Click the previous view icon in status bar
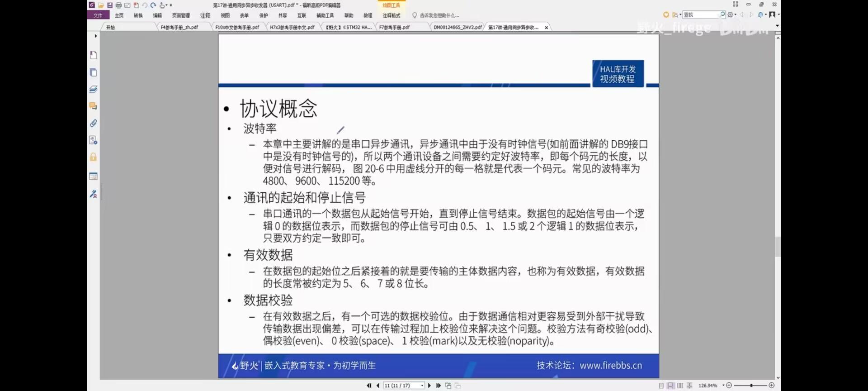This screenshot has height=391, width=868. pos(448,386)
